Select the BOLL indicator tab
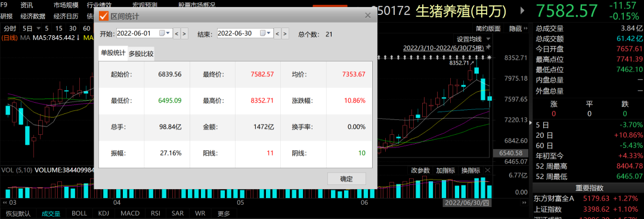Viewport: 644px width, 219px height. point(79,214)
